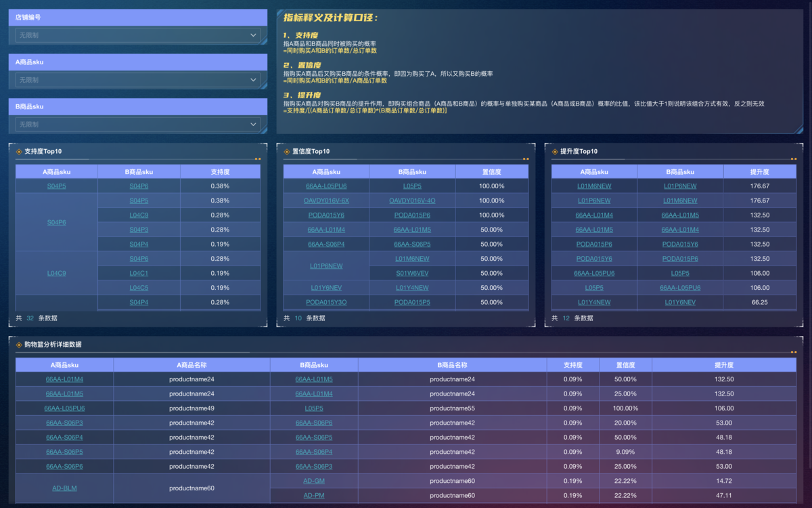Expand the B商品sku filter dropdown
The height and width of the screenshot is (508, 812).
coord(138,125)
